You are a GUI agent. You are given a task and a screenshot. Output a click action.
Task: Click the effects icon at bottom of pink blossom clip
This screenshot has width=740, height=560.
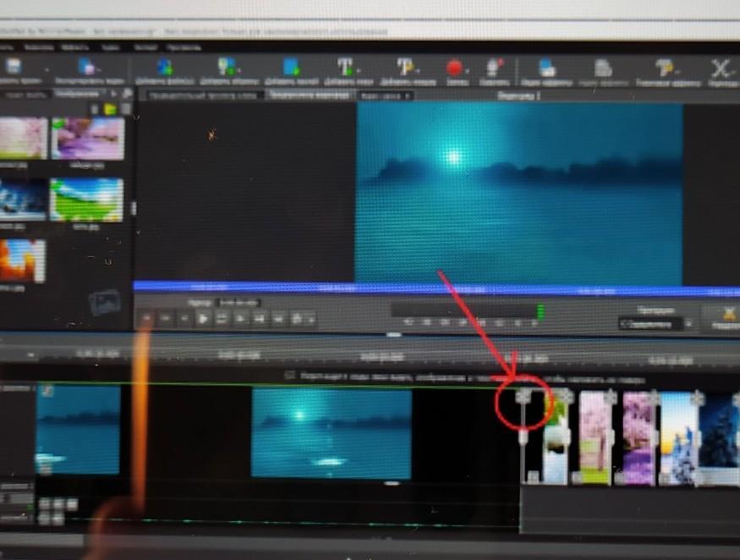point(577,477)
